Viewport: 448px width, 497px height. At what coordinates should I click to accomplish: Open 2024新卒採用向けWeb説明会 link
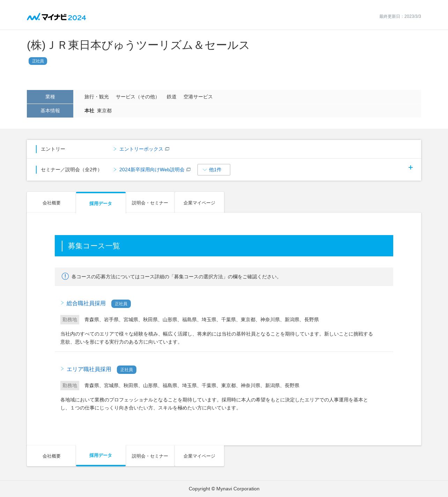point(152,170)
